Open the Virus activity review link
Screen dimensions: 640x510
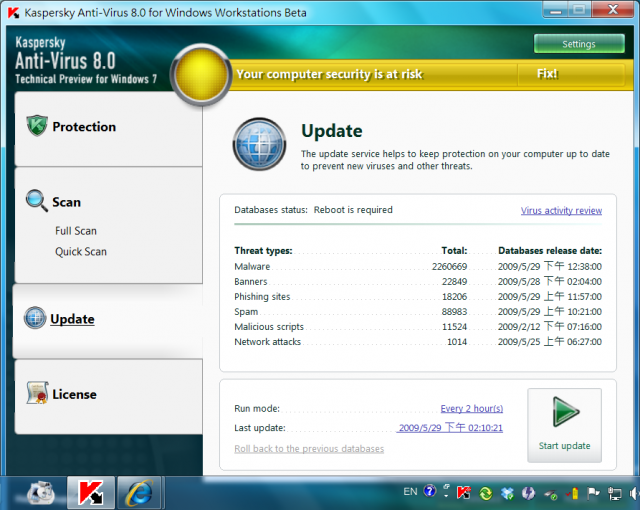[x=561, y=211]
